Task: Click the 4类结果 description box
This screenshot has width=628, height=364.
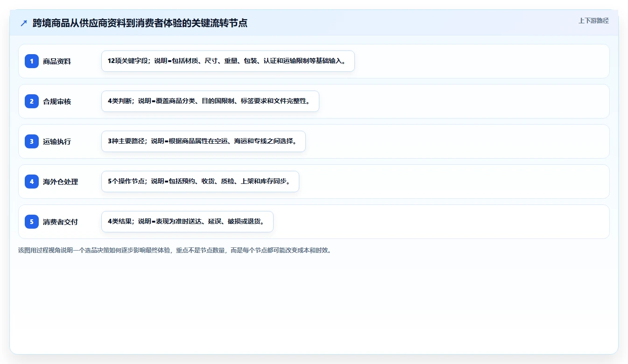Action: (187, 222)
